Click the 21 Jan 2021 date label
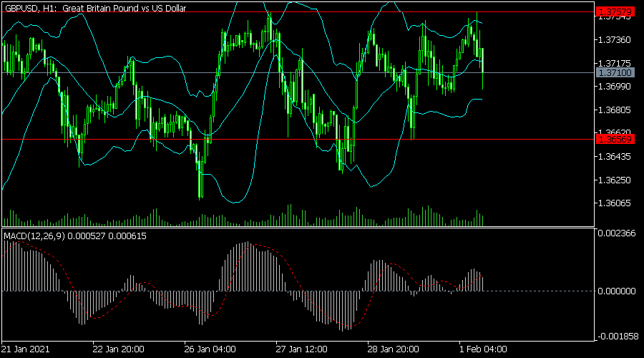The height and width of the screenshot is (358, 644). pos(26,349)
